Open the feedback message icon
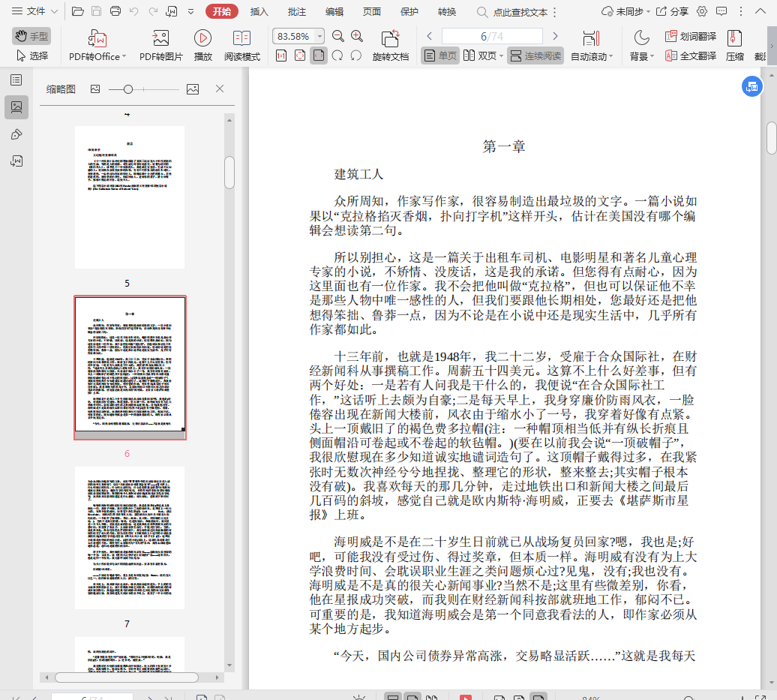This screenshot has width=777, height=700. click(x=721, y=11)
